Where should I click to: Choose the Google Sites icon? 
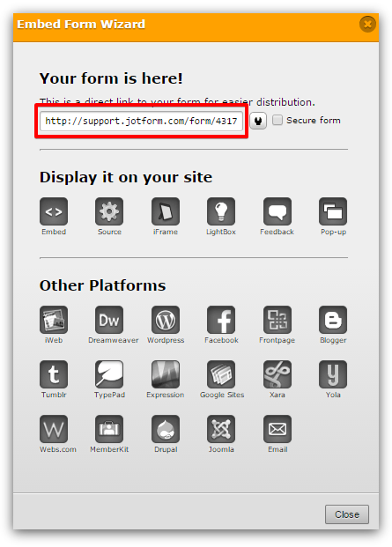coord(221,374)
